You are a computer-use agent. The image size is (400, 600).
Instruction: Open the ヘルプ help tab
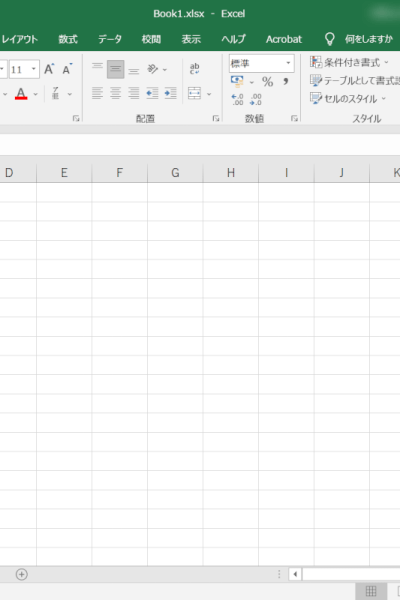click(233, 39)
